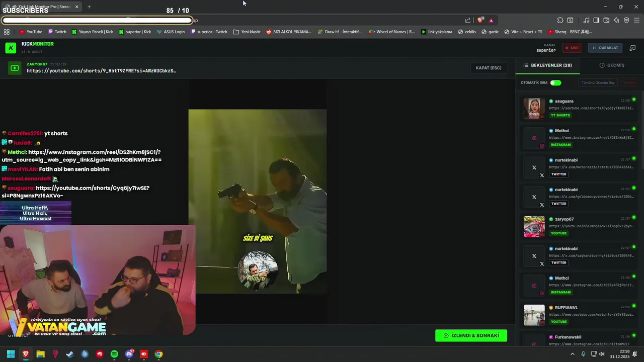Image resolution: width=644 pixels, height=362 pixels.
Task: Click the zaryop67 YouTube queue thumbnail
Action: point(534,227)
